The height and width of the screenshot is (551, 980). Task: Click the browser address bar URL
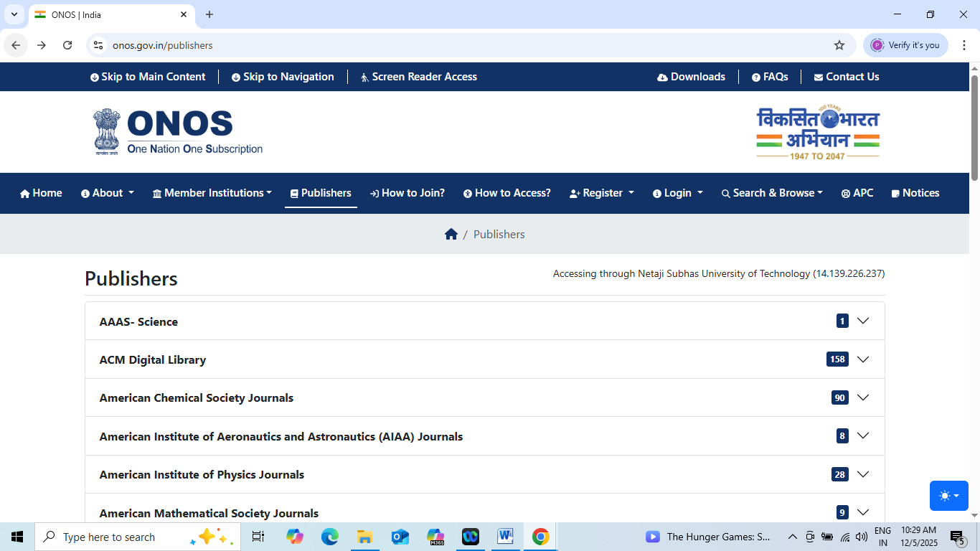coord(163,45)
